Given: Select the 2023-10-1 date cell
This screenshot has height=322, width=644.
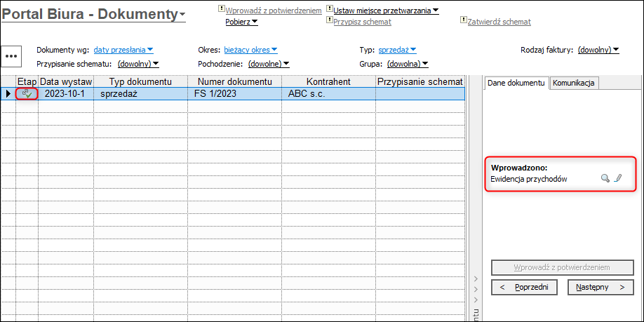Looking at the screenshot, I should pyautogui.click(x=66, y=93).
